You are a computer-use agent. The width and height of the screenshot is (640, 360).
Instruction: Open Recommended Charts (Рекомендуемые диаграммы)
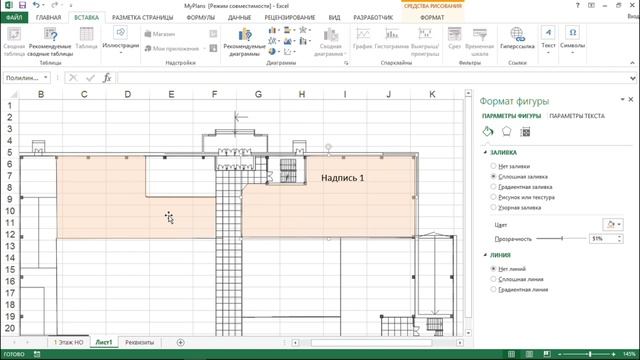click(x=244, y=42)
